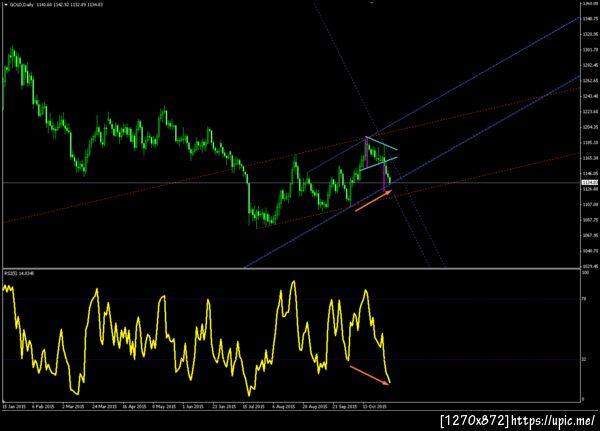Click the upic.me link in the footer

coord(553,421)
